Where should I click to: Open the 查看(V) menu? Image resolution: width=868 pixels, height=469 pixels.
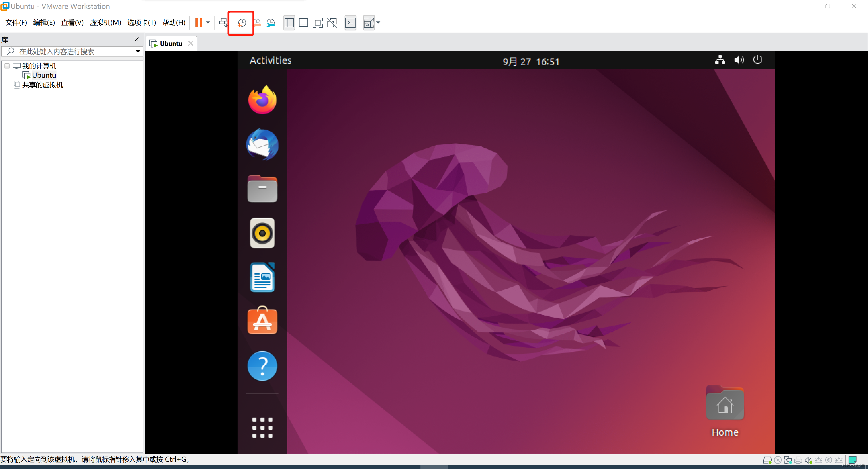tap(72, 23)
